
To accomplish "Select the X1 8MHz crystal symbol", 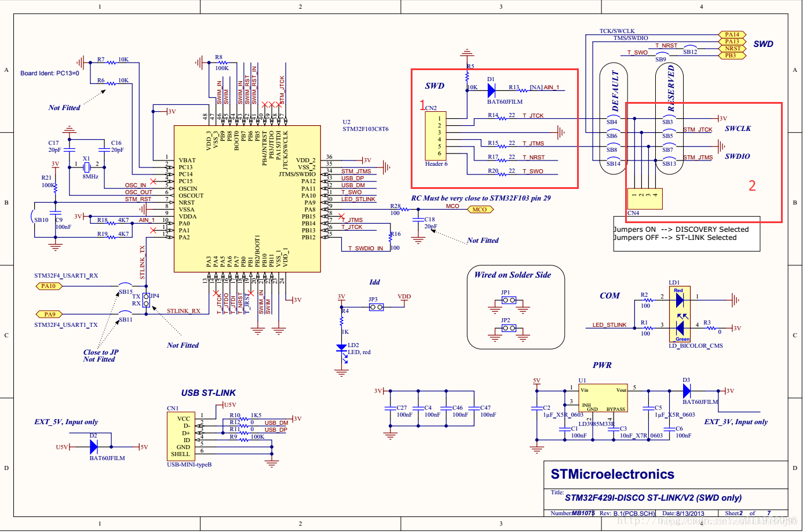I will (86, 167).
